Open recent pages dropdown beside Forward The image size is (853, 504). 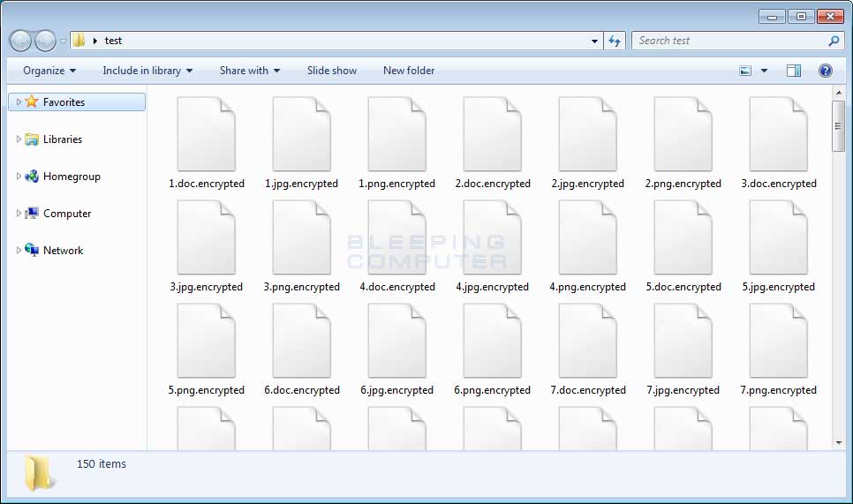tap(63, 41)
